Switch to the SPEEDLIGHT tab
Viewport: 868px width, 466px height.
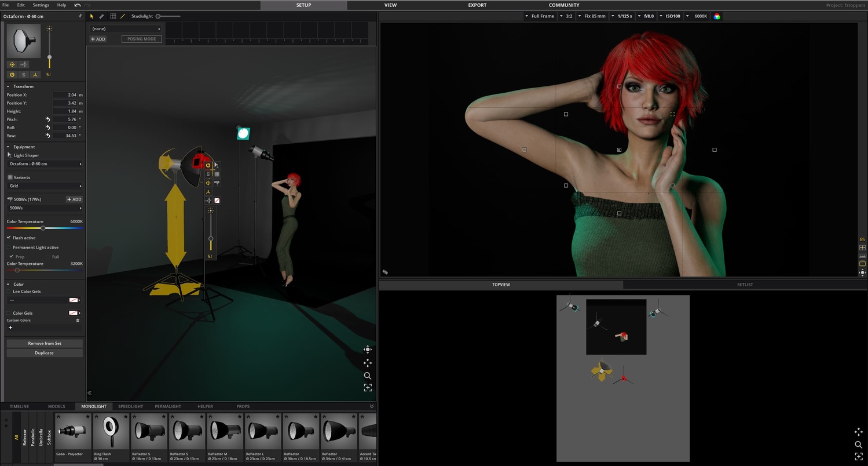click(130, 406)
